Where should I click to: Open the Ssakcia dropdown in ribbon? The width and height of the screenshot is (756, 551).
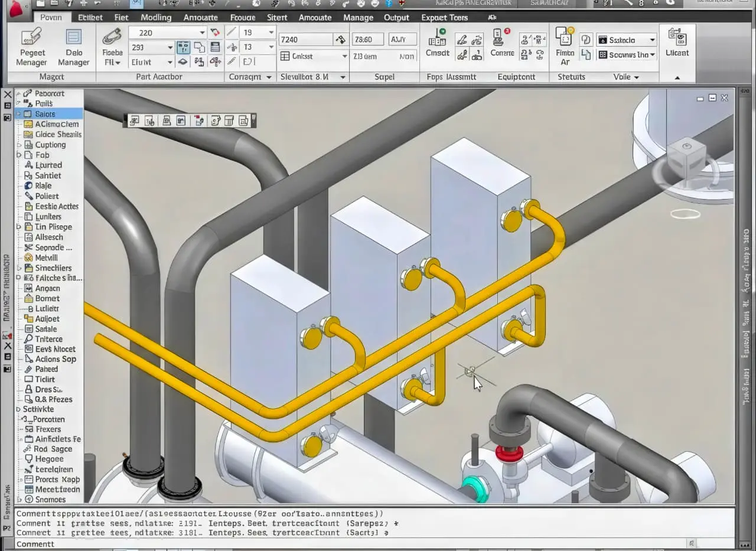click(x=652, y=40)
